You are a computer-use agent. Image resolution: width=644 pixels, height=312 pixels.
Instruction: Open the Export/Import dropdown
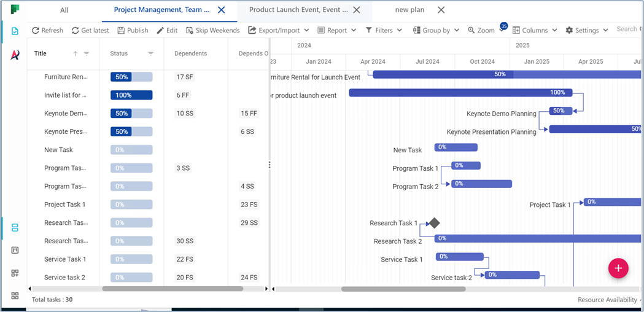(x=278, y=30)
